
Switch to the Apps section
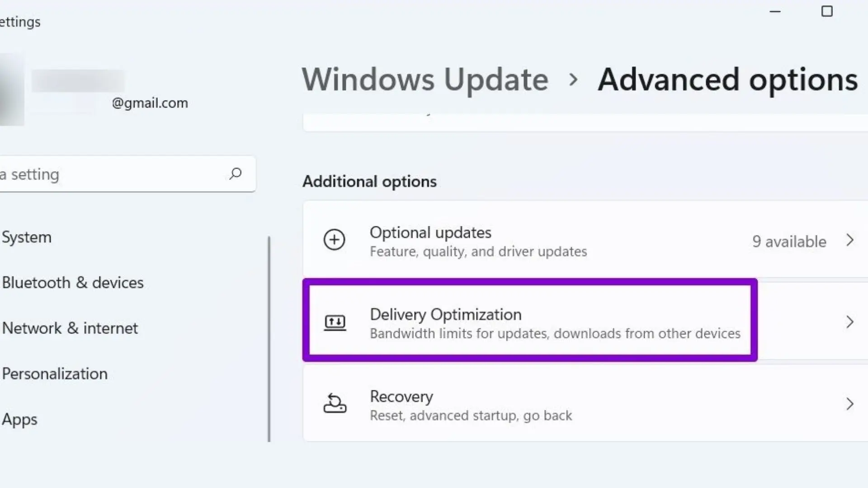[20, 419]
